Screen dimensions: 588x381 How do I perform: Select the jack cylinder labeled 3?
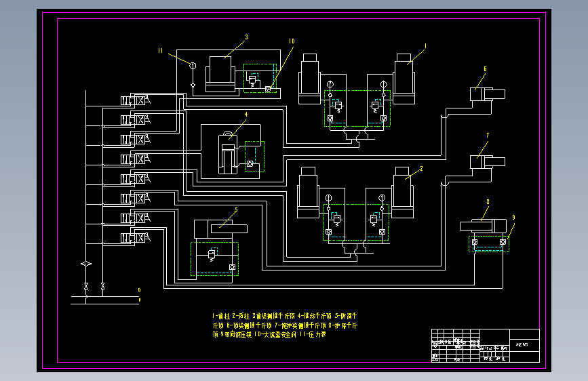point(220,75)
